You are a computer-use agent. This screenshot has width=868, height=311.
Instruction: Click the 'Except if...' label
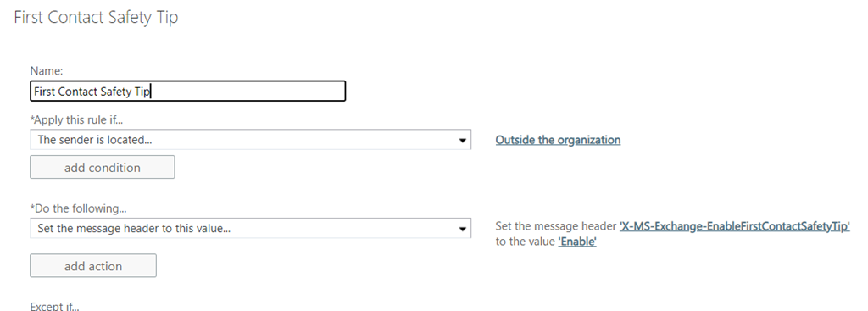55,306
